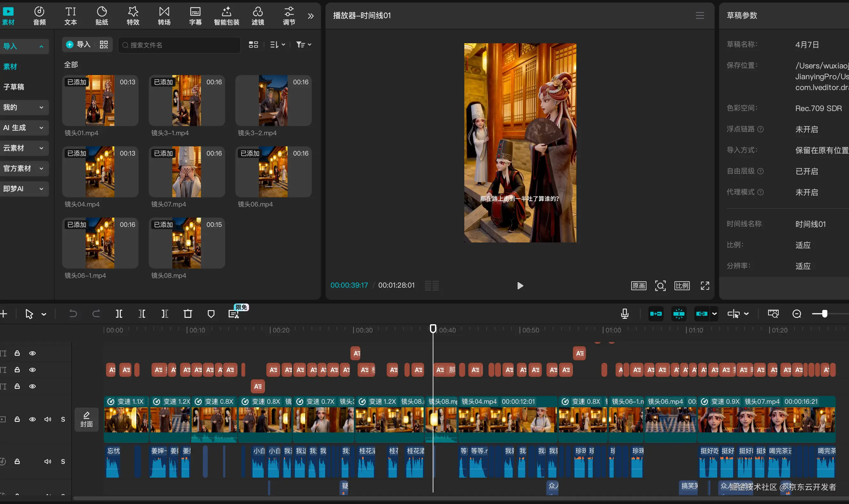Select 子草稿 in the sidebar

[14, 87]
